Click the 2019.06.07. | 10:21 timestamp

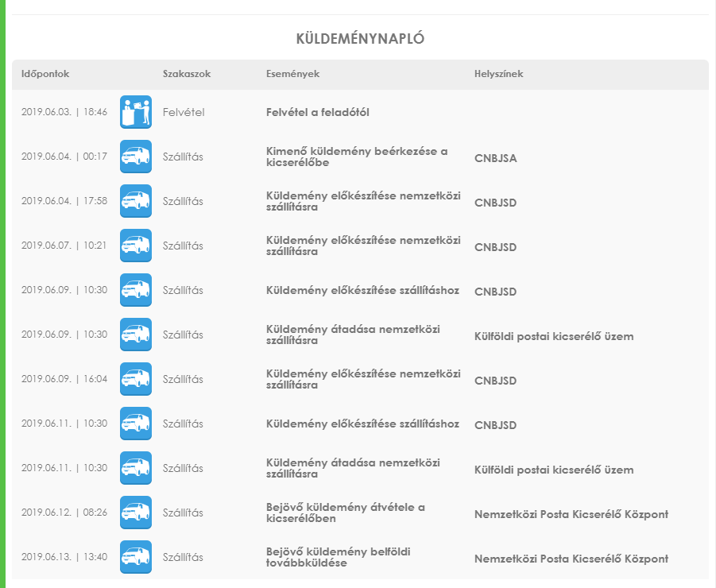coord(64,246)
